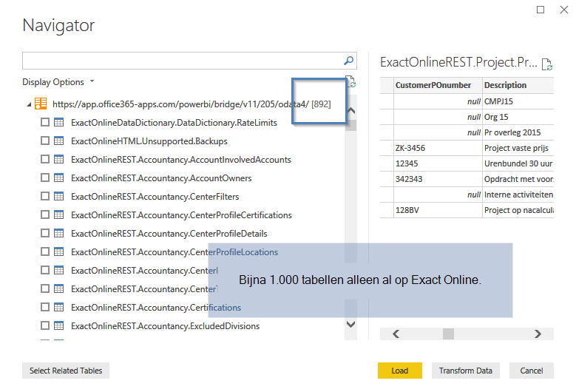576x392 pixels.
Task: Enable the CenterProfileCertifications checkbox
Action: coord(45,215)
